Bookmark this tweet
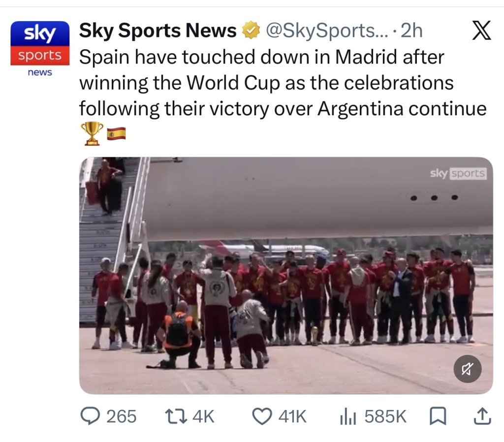The height and width of the screenshot is (442, 504). tap(438, 416)
